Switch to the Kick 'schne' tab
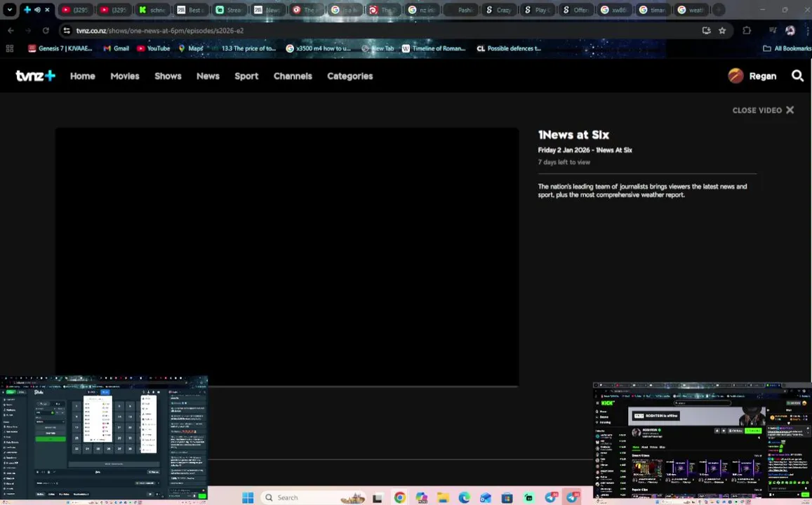This screenshot has height=505, width=812. pyautogui.click(x=152, y=10)
